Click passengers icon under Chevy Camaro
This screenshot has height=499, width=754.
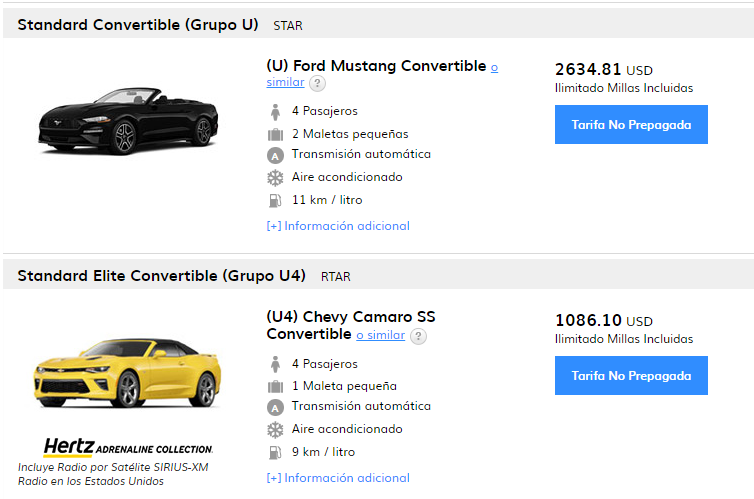275,364
